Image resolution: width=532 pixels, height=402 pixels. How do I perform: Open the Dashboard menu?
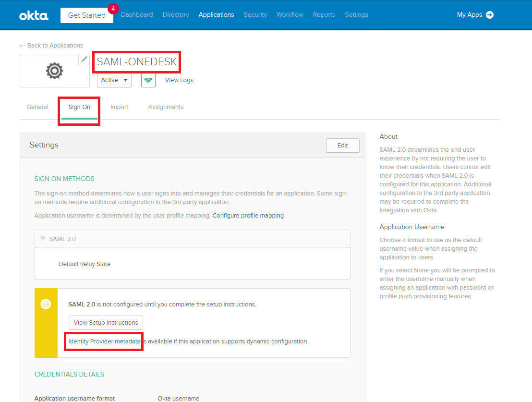click(137, 14)
